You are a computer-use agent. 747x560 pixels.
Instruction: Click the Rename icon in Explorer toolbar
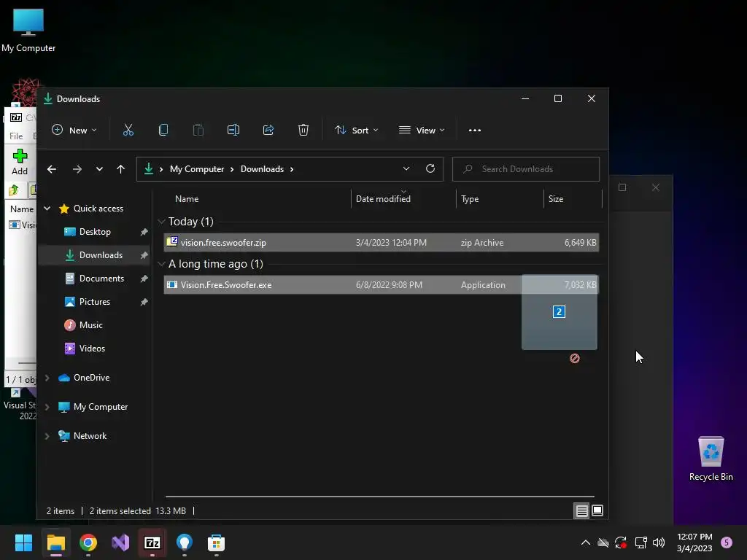pos(233,130)
